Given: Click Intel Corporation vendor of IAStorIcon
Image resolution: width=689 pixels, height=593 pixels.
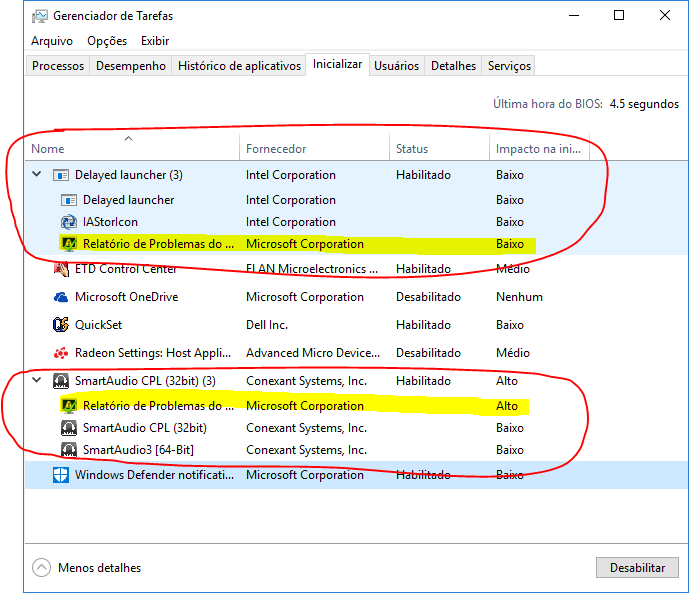Looking at the screenshot, I should point(291,222).
